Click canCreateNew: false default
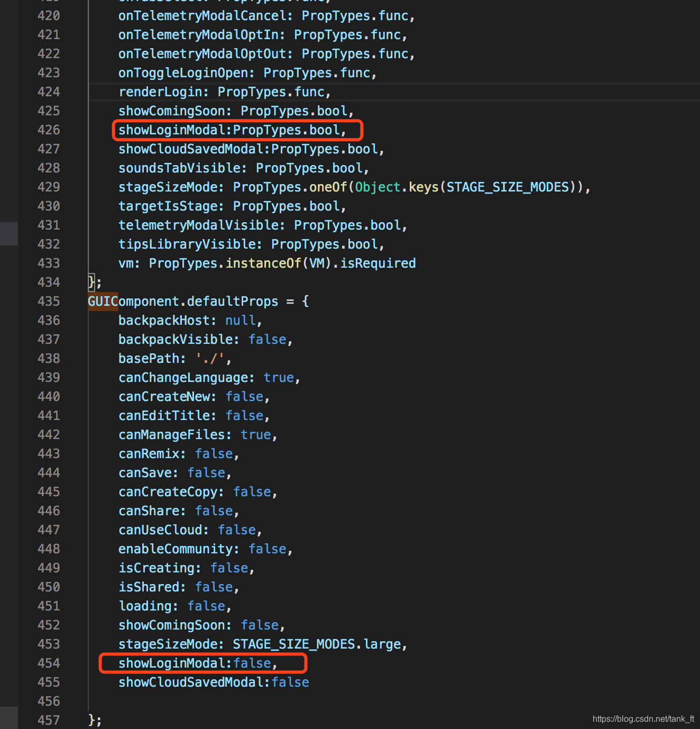700x729 pixels. (x=194, y=397)
